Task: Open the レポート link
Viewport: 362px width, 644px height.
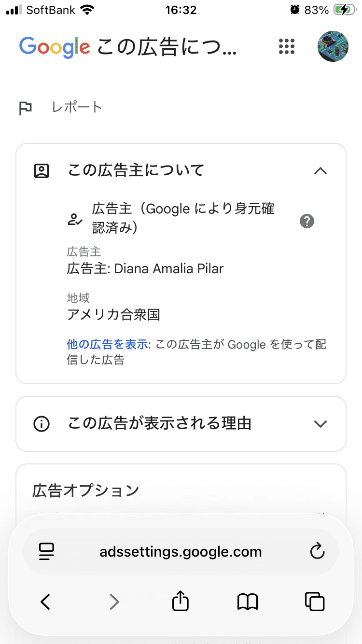Action: [x=77, y=107]
